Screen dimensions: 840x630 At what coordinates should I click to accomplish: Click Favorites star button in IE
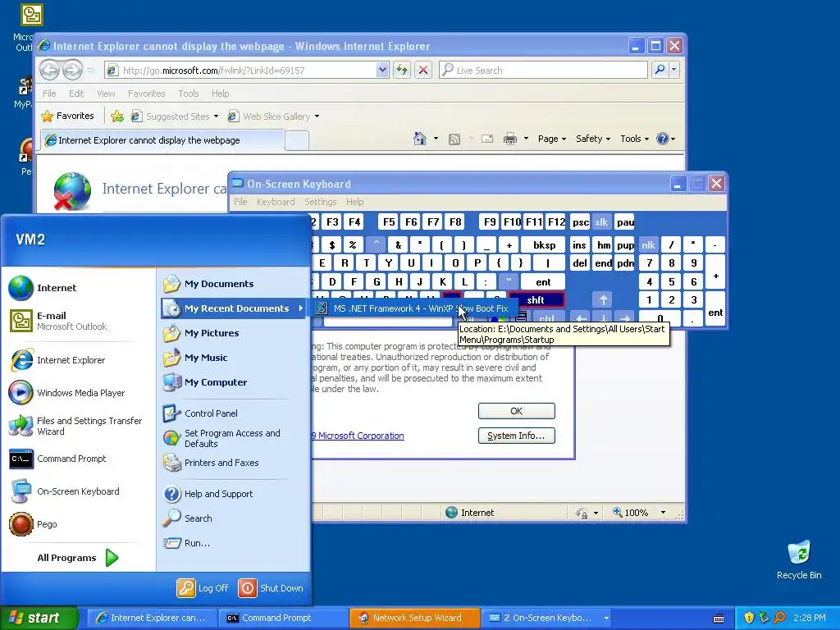[x=67, y=116]
